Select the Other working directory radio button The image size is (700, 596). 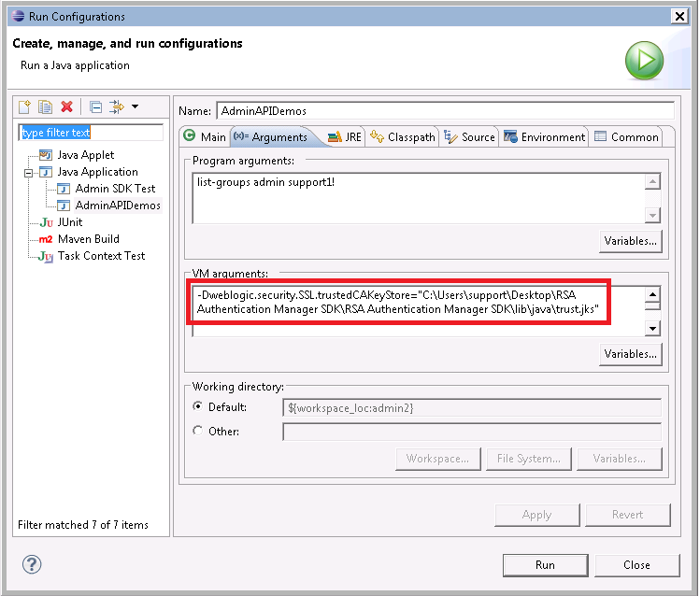click(x=197, y=432)
